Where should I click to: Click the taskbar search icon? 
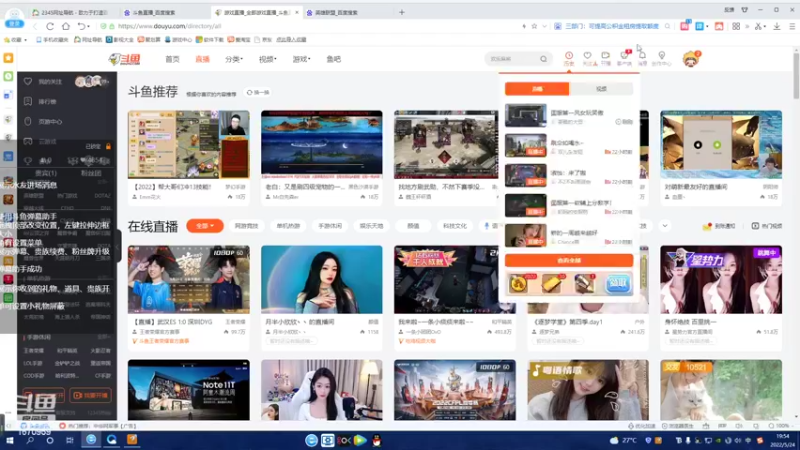tap(30, 440)
